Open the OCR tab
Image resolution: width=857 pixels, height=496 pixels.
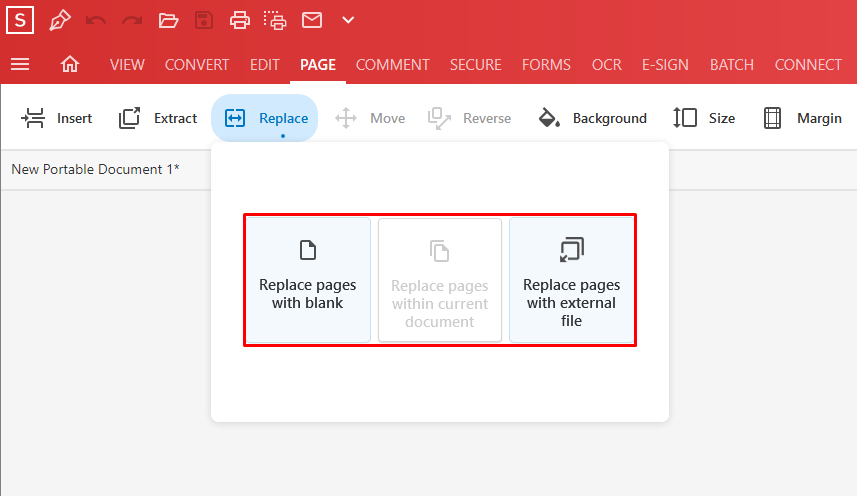click(607, 64)
